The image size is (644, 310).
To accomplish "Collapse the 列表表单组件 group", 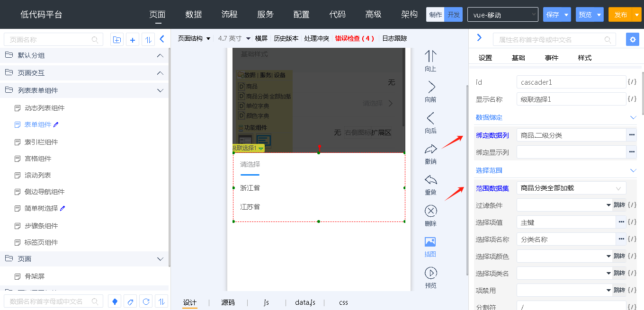I will click(x=160, y=90).
